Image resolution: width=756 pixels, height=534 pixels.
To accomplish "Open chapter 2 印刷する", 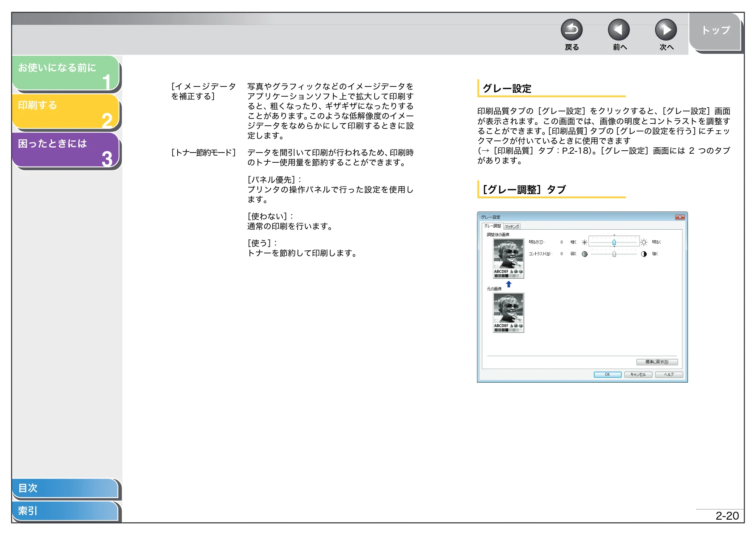I will tap(66, 111).
